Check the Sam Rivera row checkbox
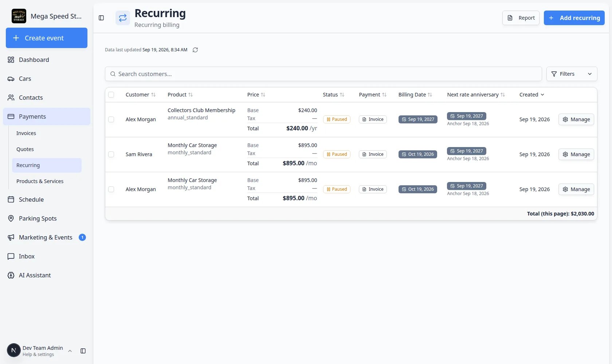This screenshot has width=612, height=364. click(x=111, y=154)
